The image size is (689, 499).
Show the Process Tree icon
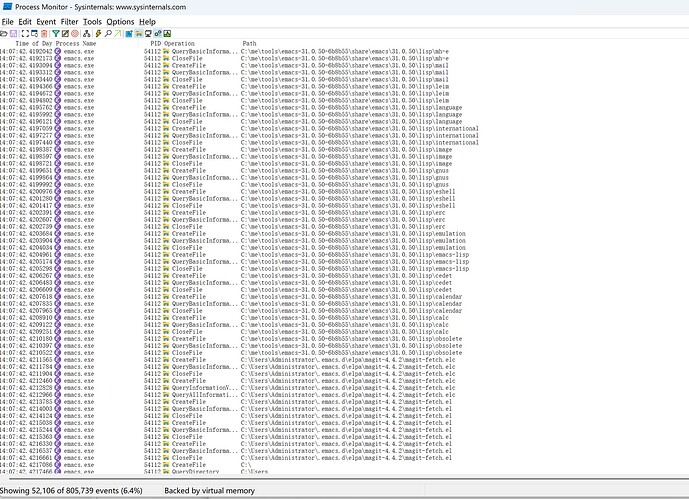(x=86, y=33)
